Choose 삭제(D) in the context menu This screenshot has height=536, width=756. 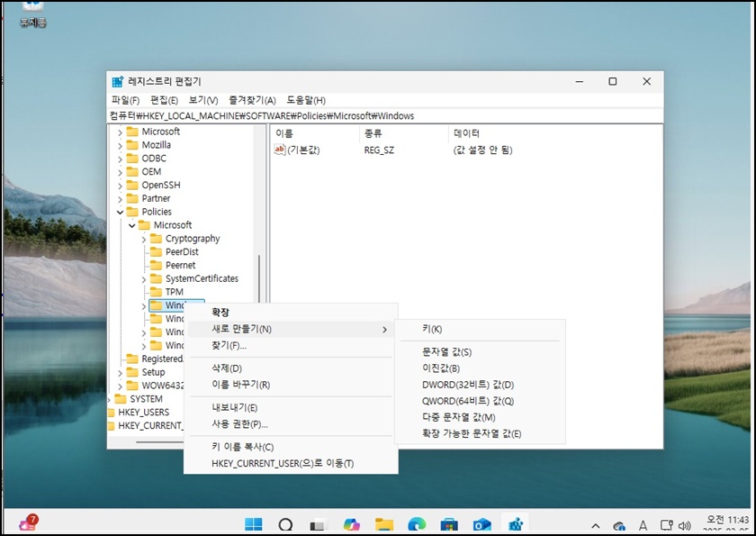(x=292, y=368)
